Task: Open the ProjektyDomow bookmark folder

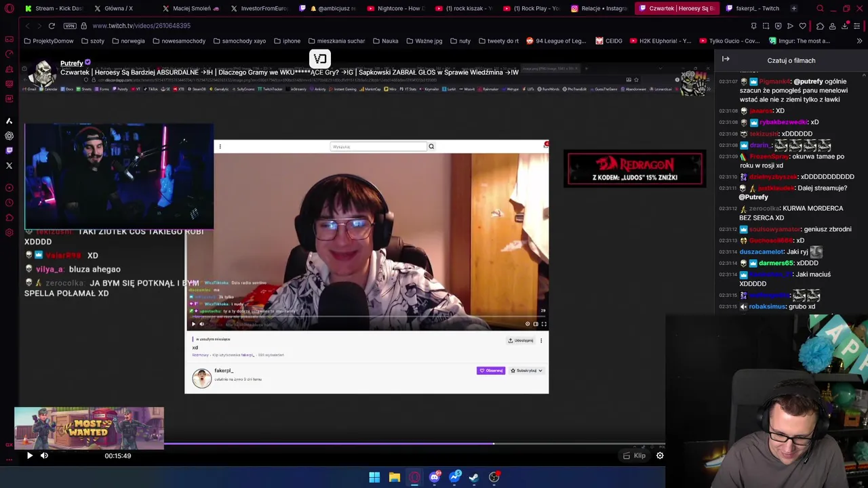Action: coord(48,41)
